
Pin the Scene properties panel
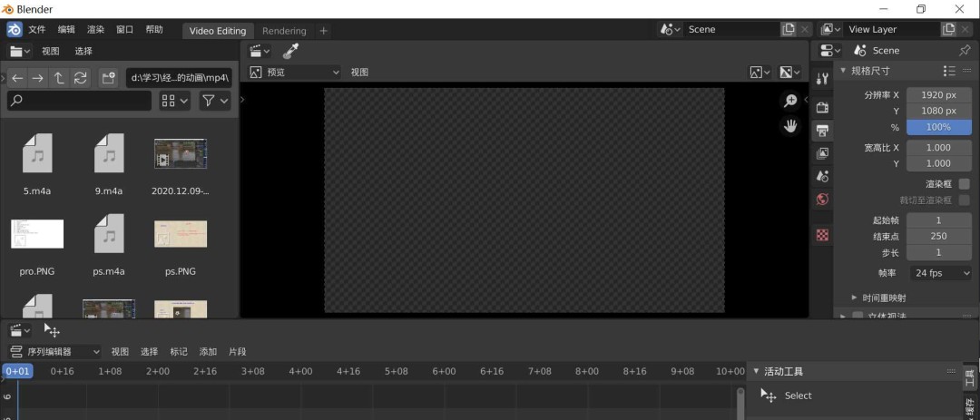[x=965, y=51]
